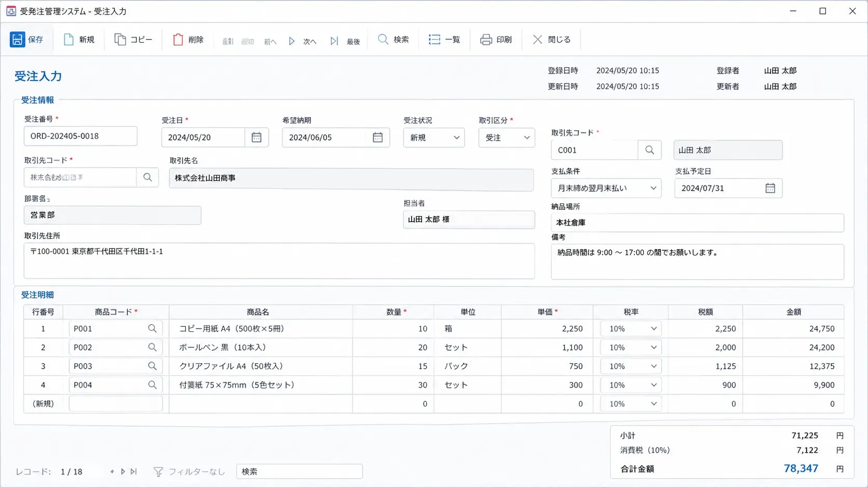Open tax rate dropdown for row 2

(631, 347)
